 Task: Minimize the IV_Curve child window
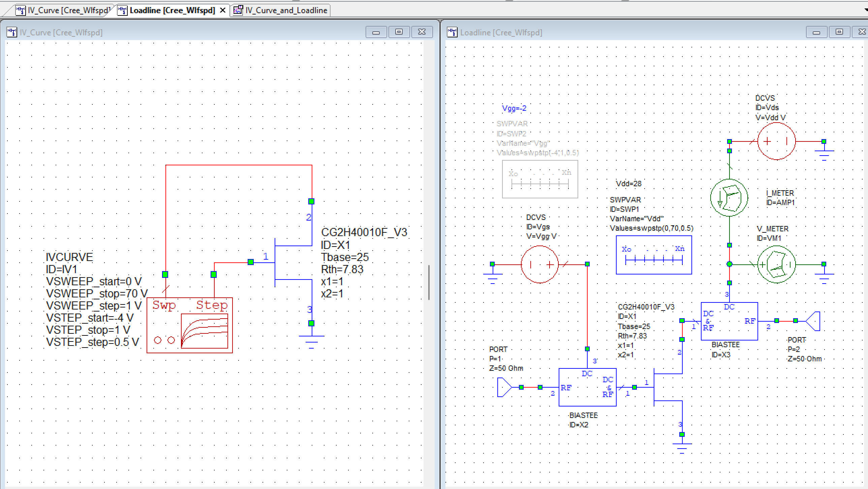pos(376,32)
